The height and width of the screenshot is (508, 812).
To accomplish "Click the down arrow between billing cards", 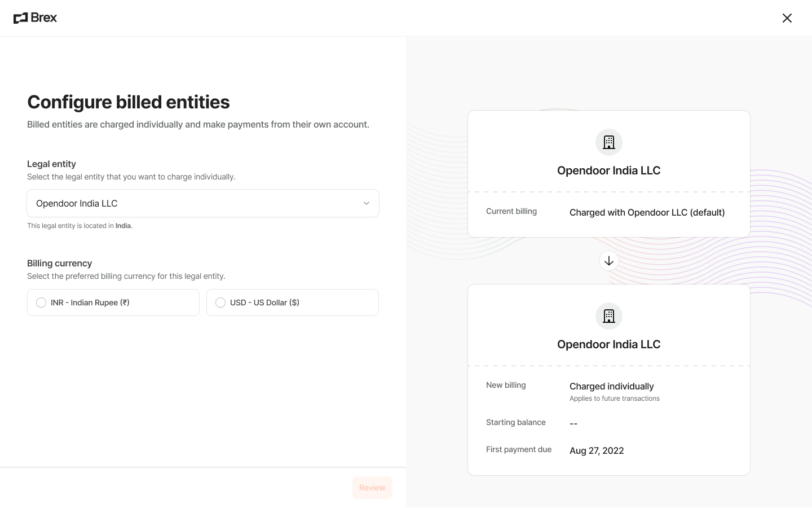I will [x=609, y=261].
